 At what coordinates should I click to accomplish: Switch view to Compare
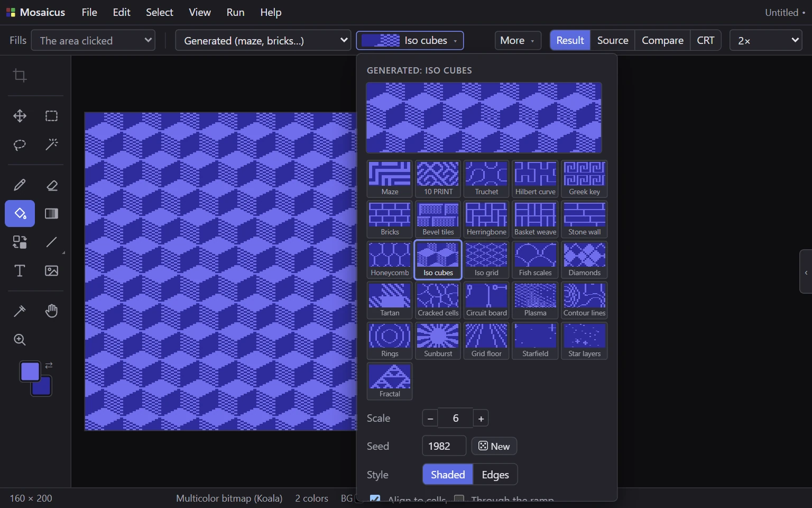coord(662,40)
